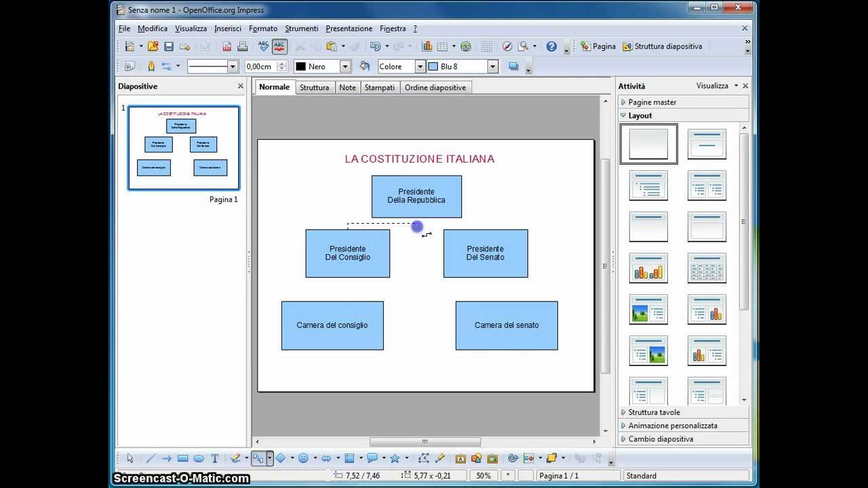Image resolution: width=868 pixels, height=488 pixels.
Task: Expand the Struttura tavole section
Action: [x=684, y=412]
